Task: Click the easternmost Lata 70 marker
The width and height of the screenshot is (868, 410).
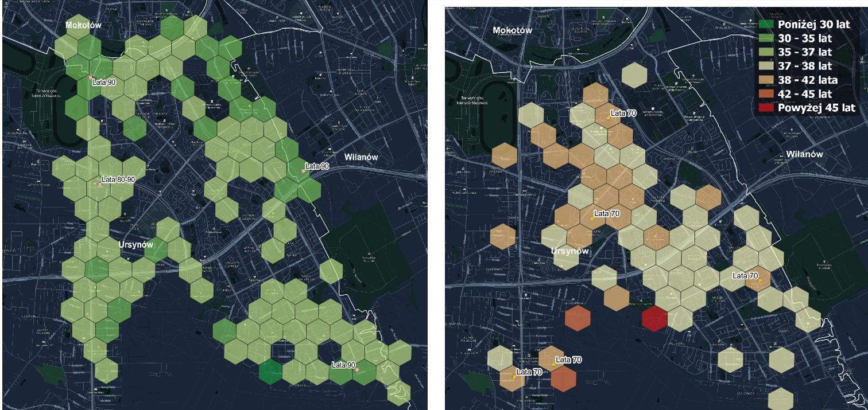Action: coord(759,281)
